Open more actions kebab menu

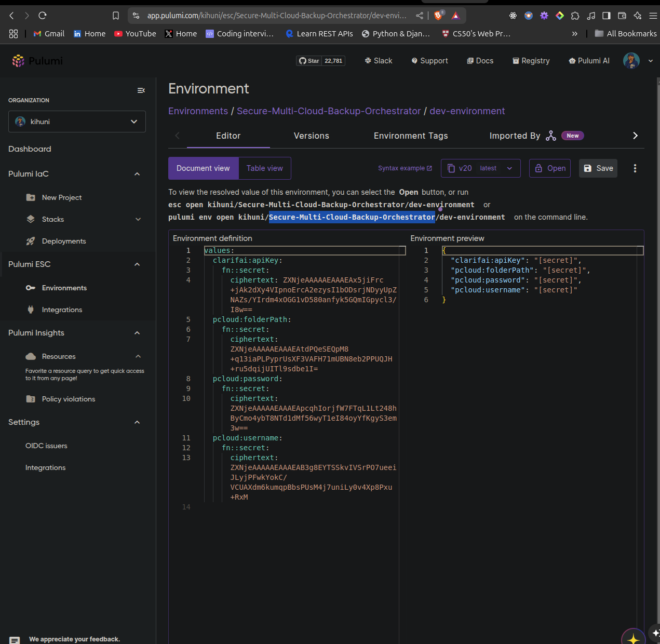pyautogui.click(x=635, y=168)
